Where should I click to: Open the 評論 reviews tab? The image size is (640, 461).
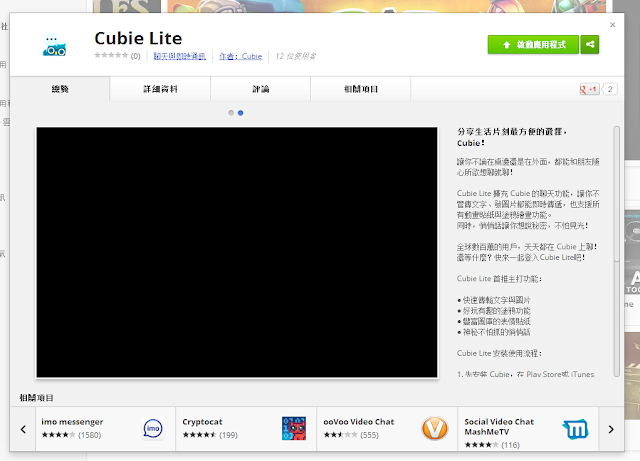coord(260,89)
